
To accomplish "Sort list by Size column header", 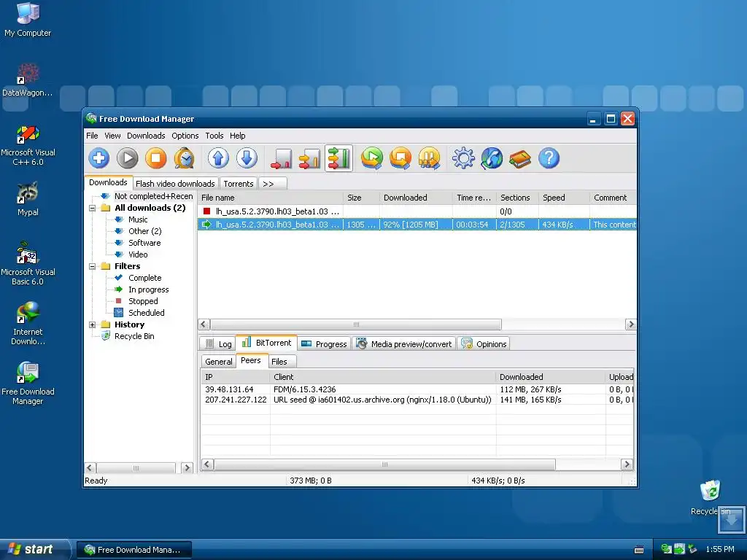I will pyautogui.click(x=361, y=198).
